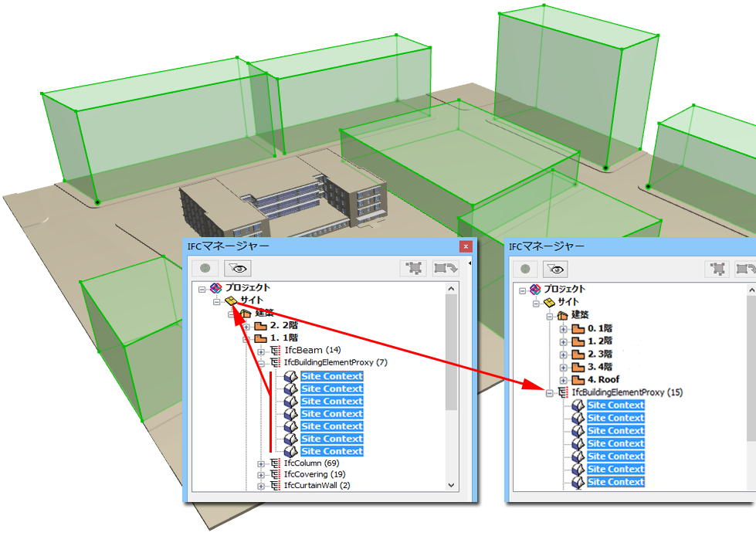This screenshot has width=756, height=536.
Task: Click scrollbar thumb in left IFC tree
Action: (x=451, y=352)
